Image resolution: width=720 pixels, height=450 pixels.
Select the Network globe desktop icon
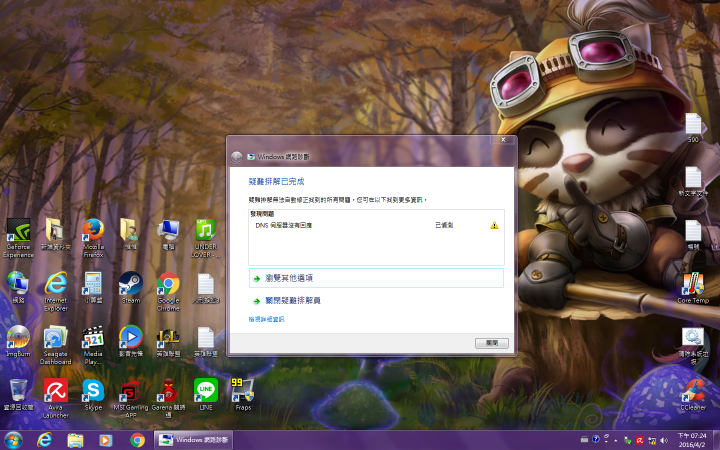pyautogui.click(x=18, y=287)
